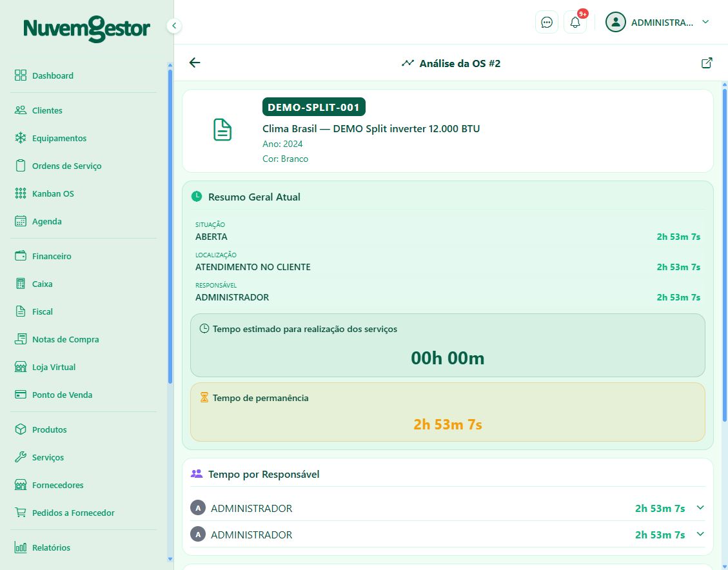
Task: Click the Financeiro wallet icon
Action: pyautogui.click(x=21, y=256)
